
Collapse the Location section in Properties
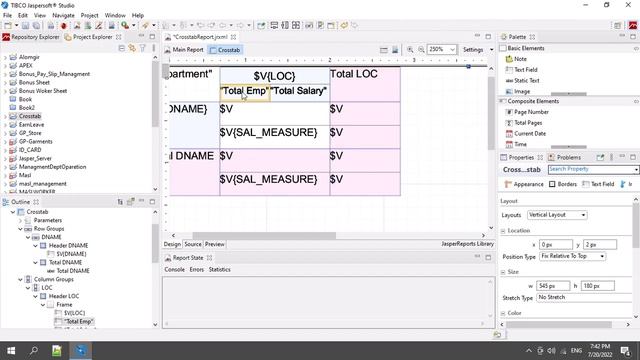click(503, 231)
